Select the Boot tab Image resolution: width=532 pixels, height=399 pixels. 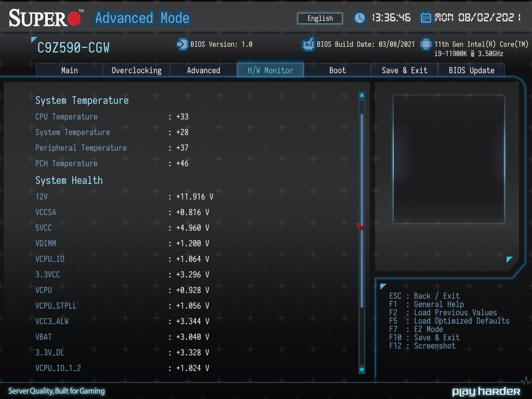click(337, 70)
